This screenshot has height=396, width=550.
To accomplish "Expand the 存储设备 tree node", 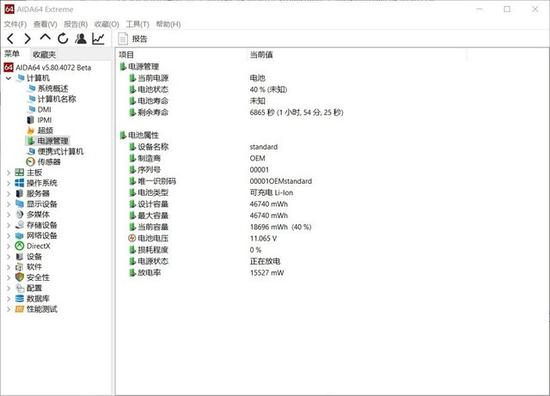I will pyautogui.click(x=8, y=225).
